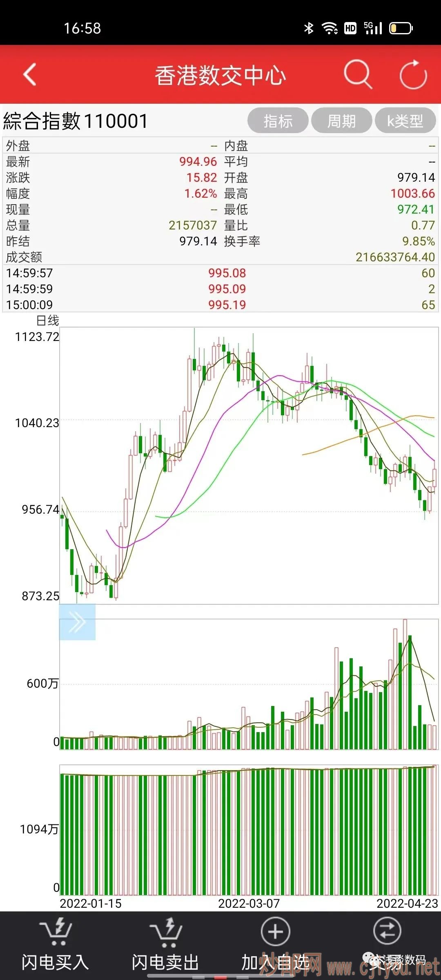Viewport: 441px width, 980px height.
Task: Refresh quotes with the circular arrow icon
Action: click(x=413, y=74)
